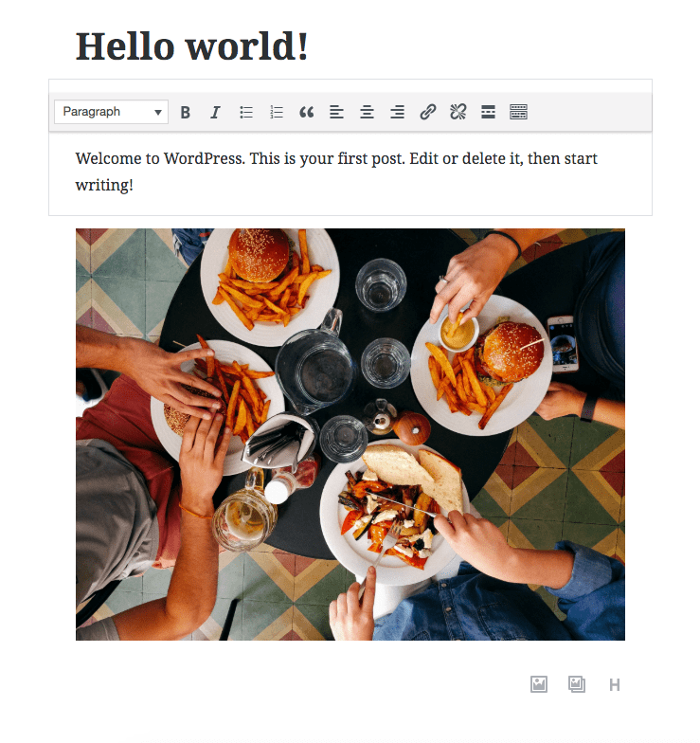
Task: Insert a numbered list
Action: coord(277,112)
